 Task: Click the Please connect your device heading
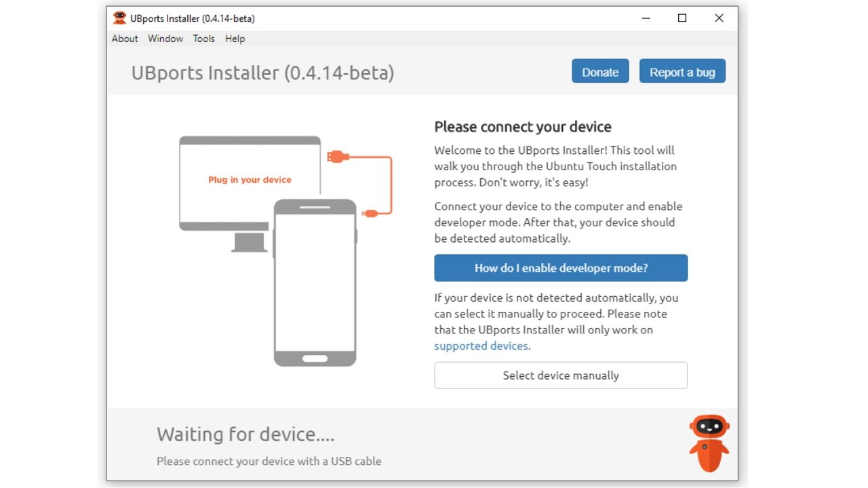[x=523, y=127]
